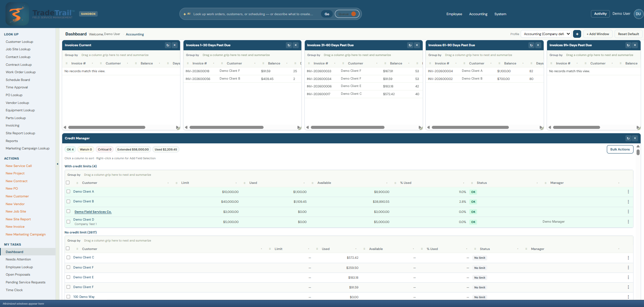Open Customer column menu in With credit limits table
Viewport: 644px width, 307px height.
168,183
